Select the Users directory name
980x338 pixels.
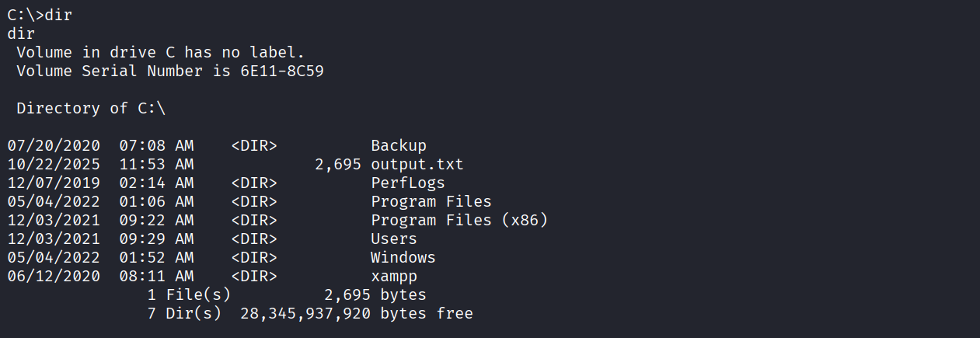[x=393, y=239]
